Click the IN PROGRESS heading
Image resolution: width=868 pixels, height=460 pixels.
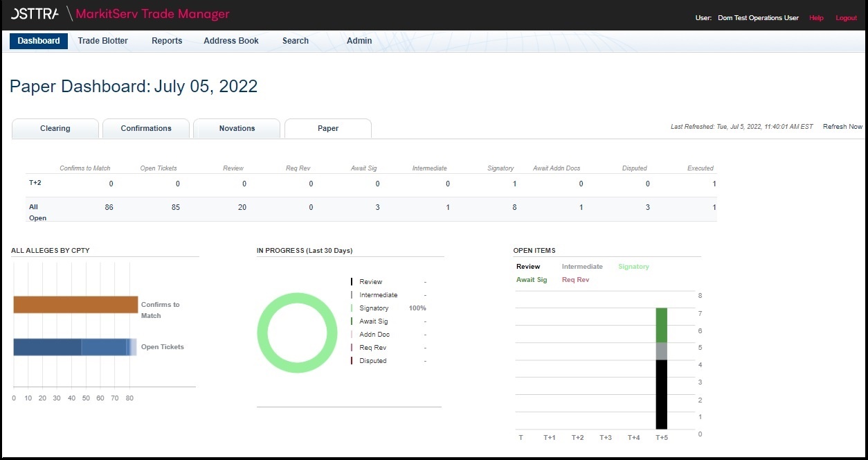(305, 251)
